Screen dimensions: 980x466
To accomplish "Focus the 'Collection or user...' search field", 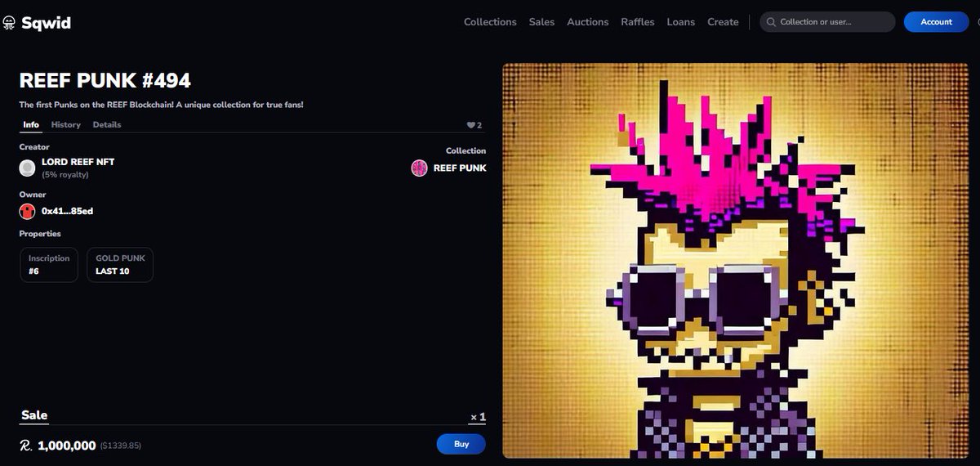I will point(828,22).
